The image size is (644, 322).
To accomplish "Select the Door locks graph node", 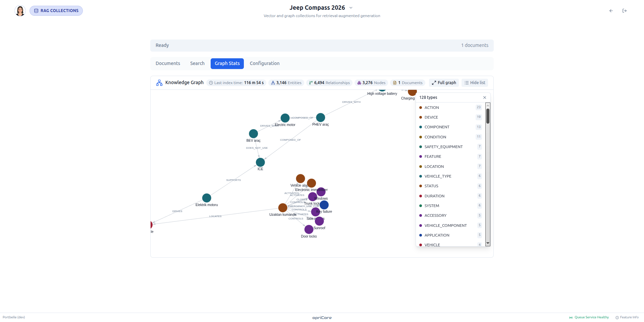I will [309, 230].
